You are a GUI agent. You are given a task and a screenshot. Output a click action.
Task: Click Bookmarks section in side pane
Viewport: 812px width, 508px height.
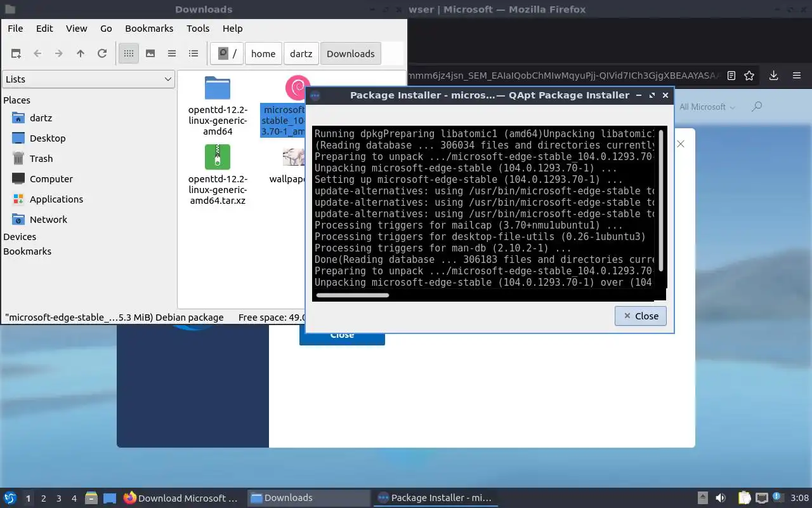coord(27,251)
